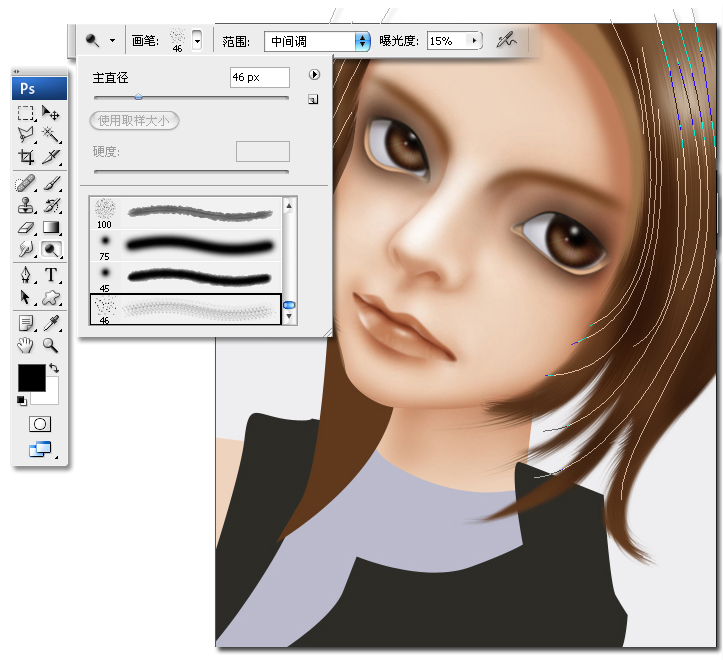Reset default foreground and background colors
723x660 pixels.
click(x=22, y=401)
